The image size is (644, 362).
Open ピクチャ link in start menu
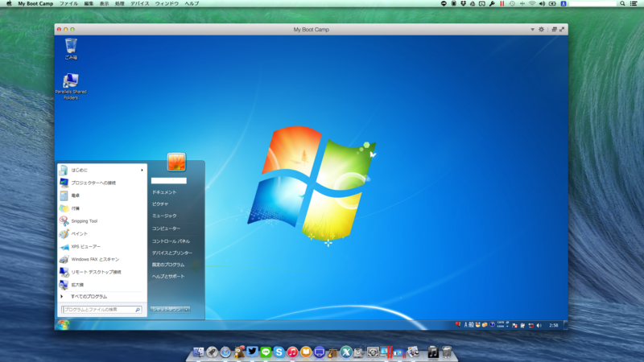(x=160, y=204)
